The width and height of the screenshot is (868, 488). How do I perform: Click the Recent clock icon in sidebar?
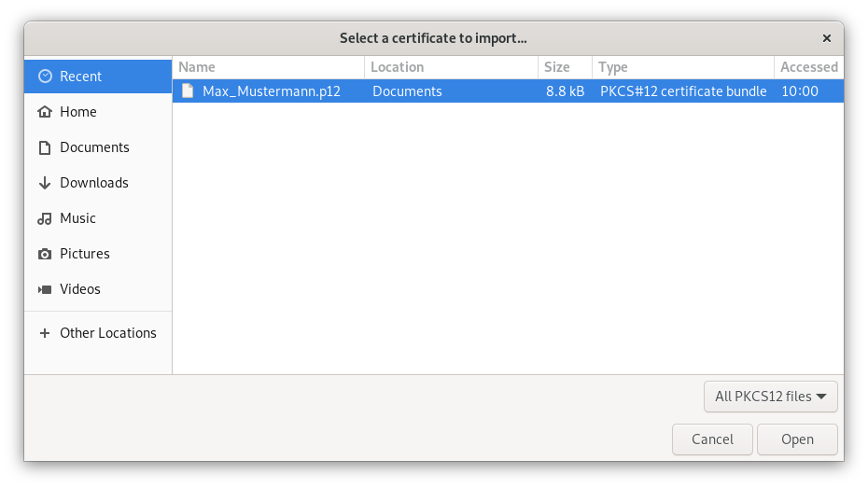pos(45,77)
